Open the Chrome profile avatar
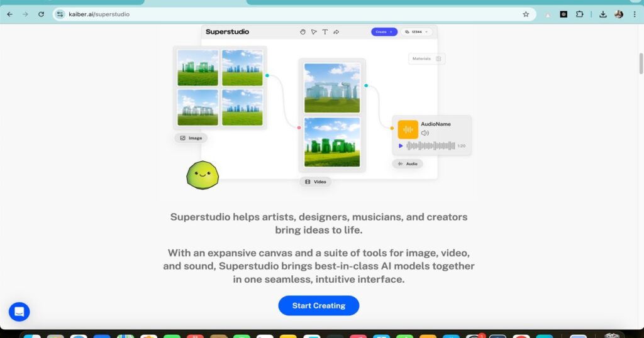 (x=619, y=14)
